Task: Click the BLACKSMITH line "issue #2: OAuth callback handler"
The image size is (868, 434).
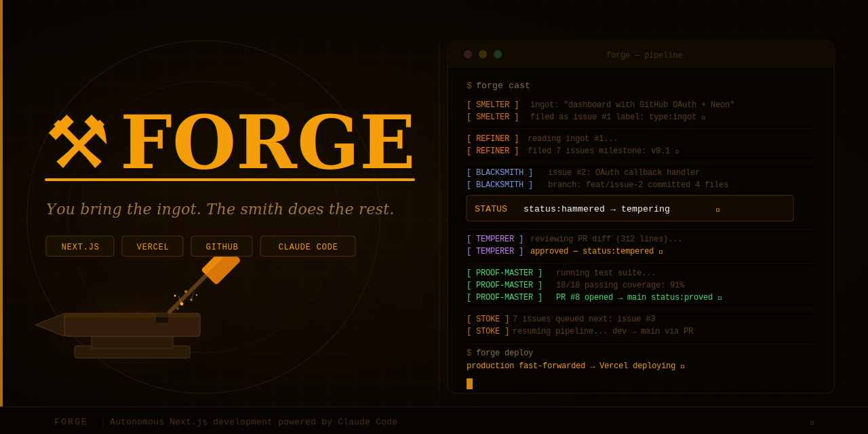Action: click(583, 173)
